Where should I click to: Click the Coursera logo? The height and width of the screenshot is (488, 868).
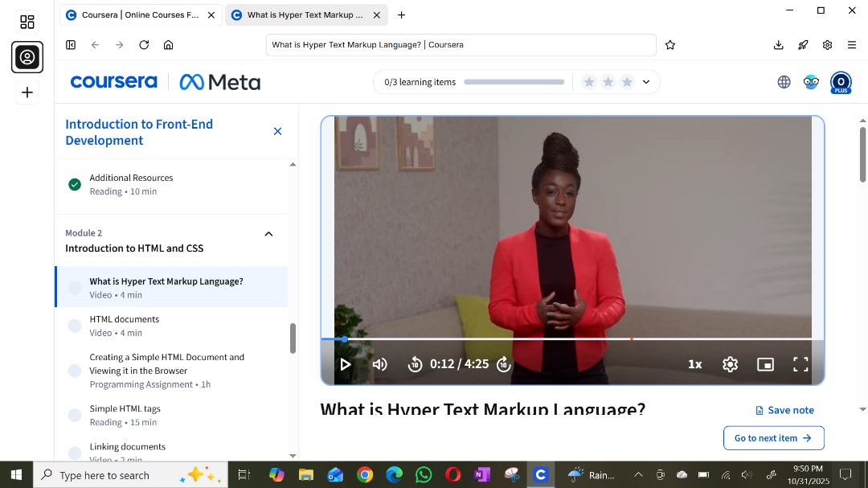pyautogui.click(x=113, y=82)
